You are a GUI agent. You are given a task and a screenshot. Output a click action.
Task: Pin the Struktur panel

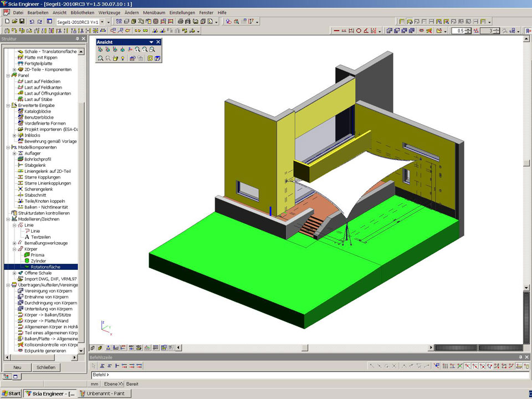click(77, 39)
